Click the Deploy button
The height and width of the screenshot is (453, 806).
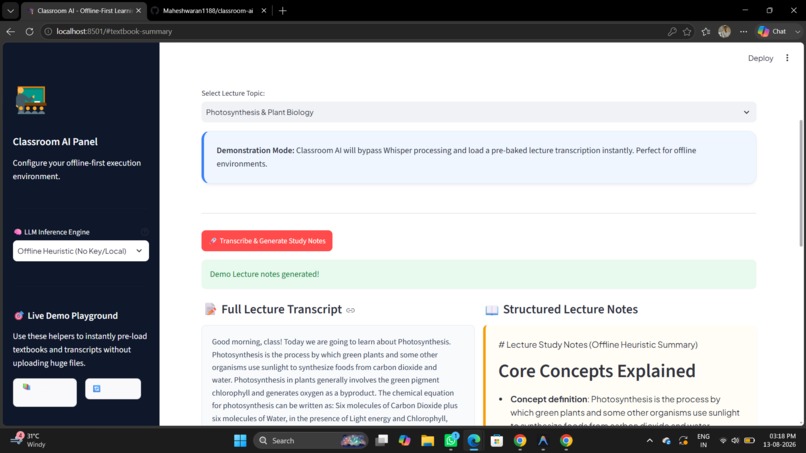[760, 58]
